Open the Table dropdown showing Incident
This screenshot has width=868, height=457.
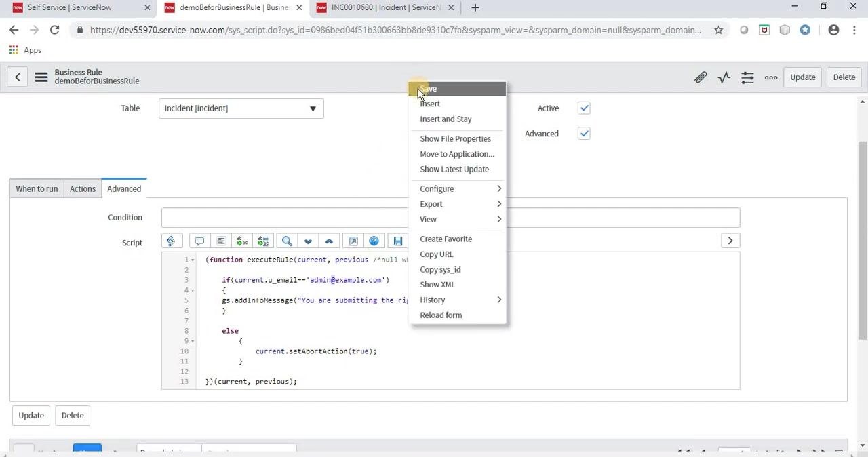[241, 108]
